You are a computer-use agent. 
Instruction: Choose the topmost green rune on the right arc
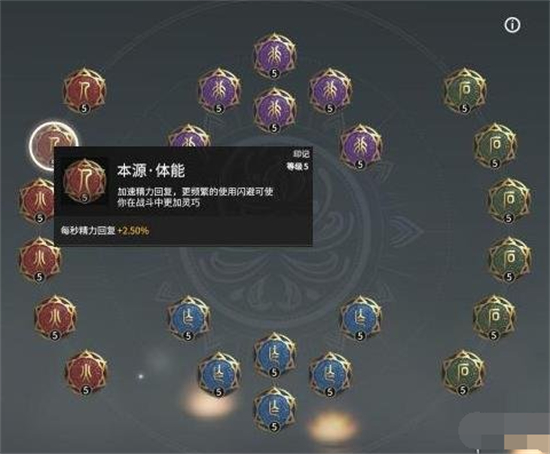[465, 91]
